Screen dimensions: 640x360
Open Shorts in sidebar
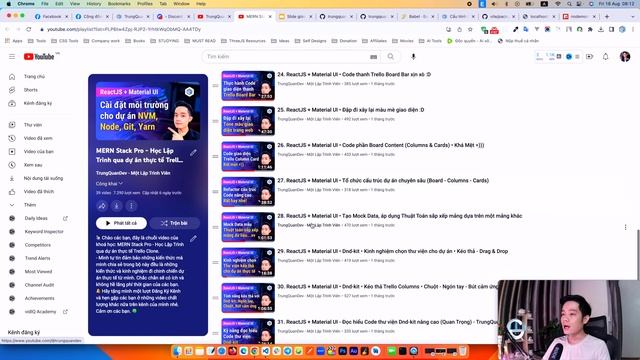click(x=31, y=90)
